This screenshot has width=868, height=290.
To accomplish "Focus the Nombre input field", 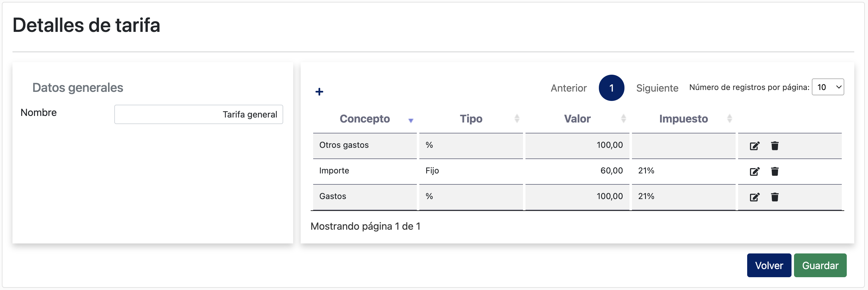I will point(199,114).
